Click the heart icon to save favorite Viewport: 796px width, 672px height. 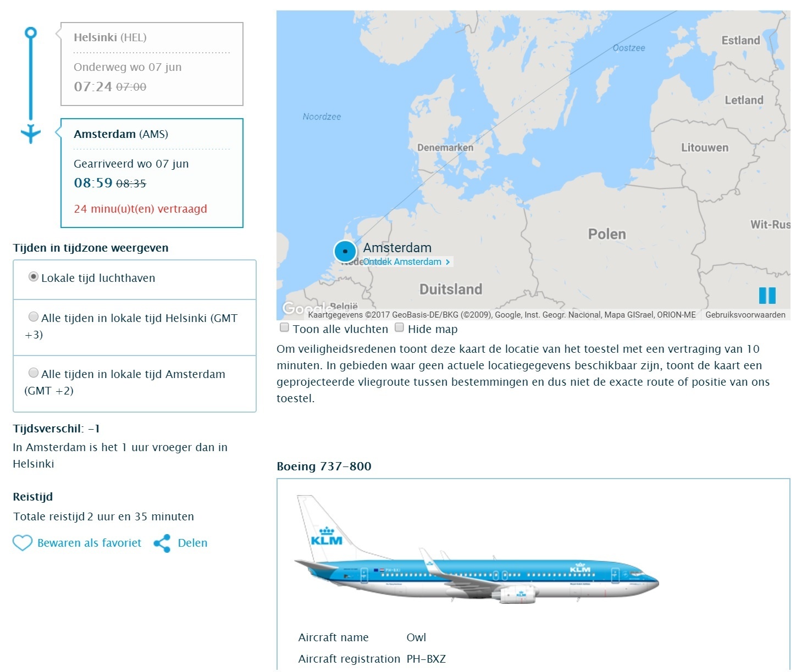(x=23, y=543)
